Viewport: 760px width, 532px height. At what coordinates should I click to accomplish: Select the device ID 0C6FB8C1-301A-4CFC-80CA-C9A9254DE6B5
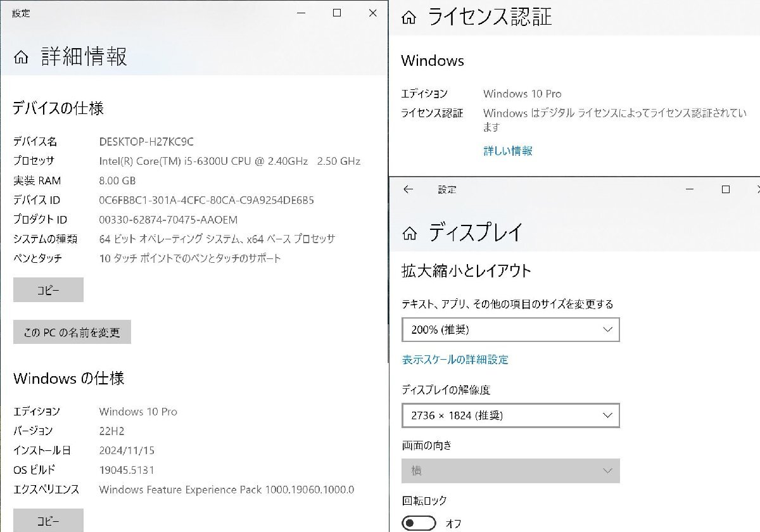coord(206,200)
